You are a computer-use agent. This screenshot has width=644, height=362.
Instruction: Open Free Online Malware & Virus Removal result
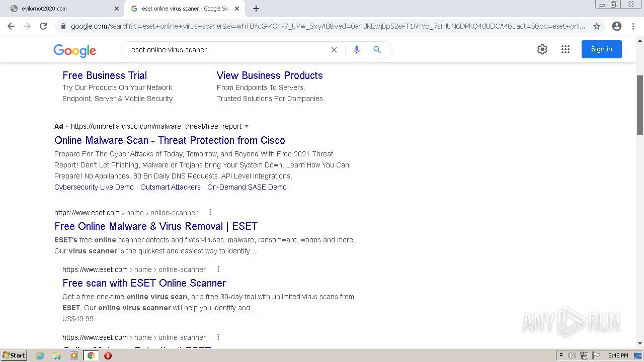point(156,226)
